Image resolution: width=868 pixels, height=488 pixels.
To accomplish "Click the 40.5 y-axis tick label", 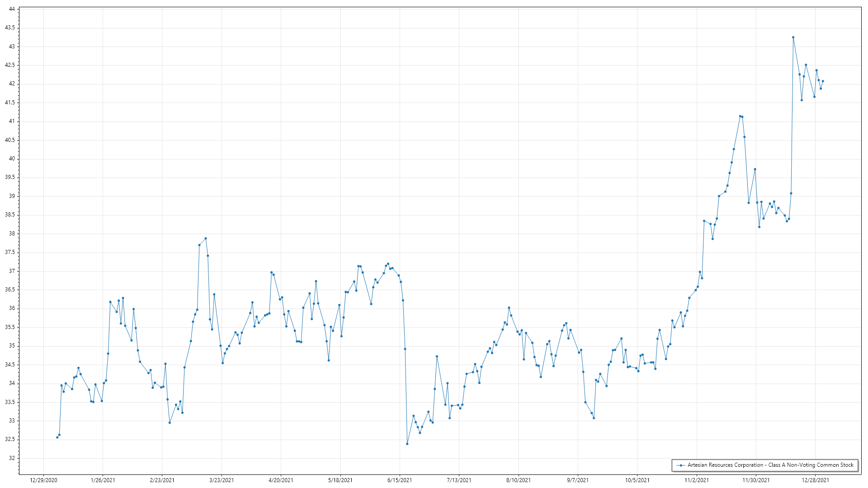I will (x=10, y=140).
